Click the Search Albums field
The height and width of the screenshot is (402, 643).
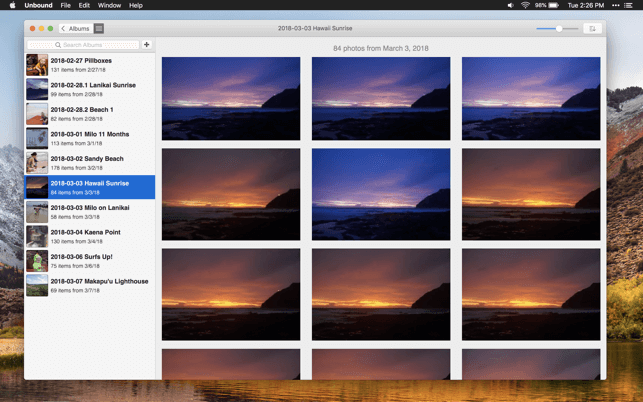point(83,45)
